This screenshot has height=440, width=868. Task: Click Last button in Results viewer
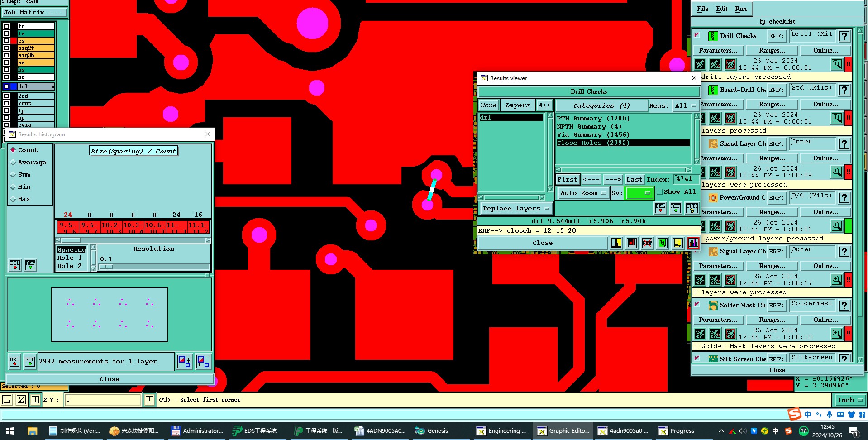tap(634, 180)
